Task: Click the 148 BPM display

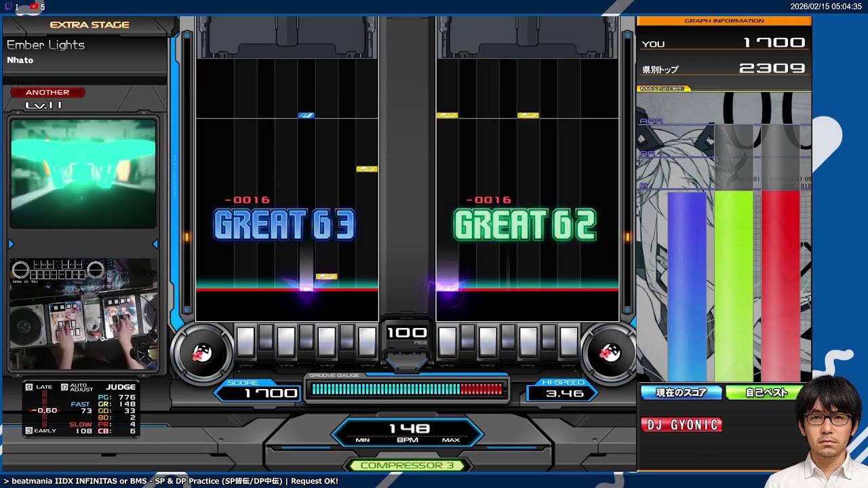Action: pos(408,432)
